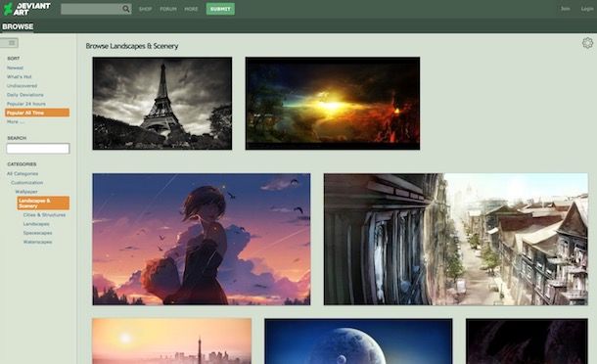This screenshot has height=364, width=597.
Task: Open the Waterscapes subcategory
Action: [x=38, y=242]
